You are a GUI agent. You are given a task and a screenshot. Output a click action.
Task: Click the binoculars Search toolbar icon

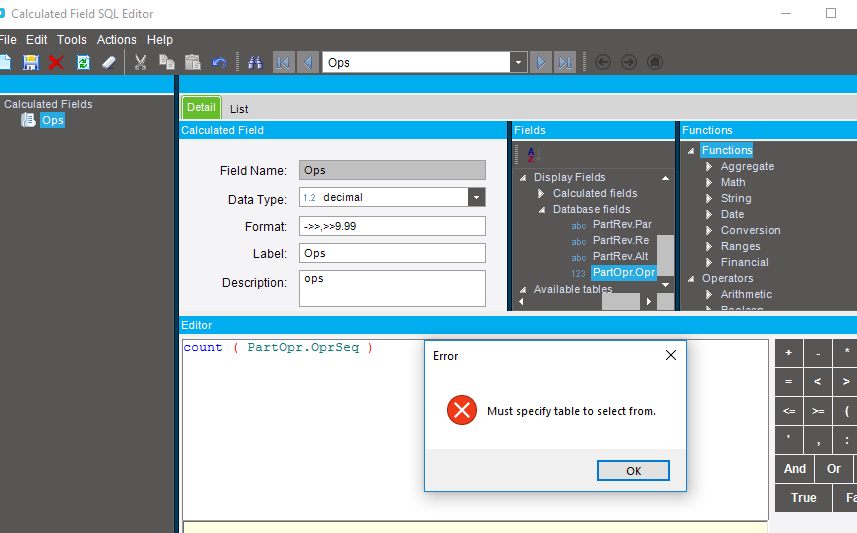(x=255, y=62)
